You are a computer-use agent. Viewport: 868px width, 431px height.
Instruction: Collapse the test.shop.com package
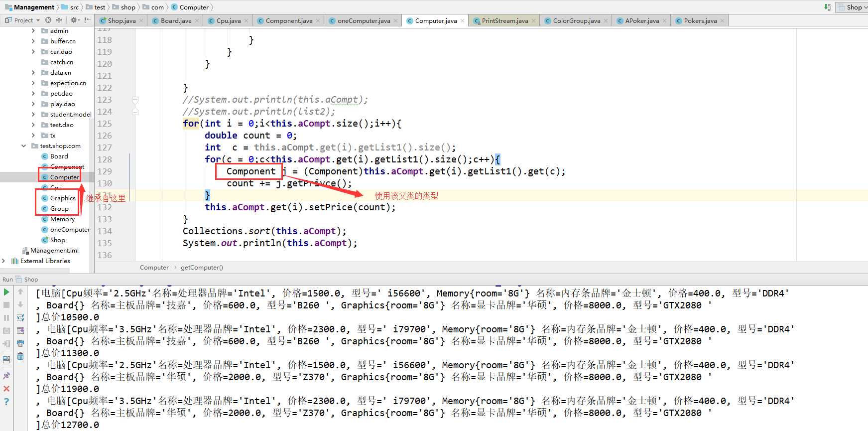tap(23, 145)
